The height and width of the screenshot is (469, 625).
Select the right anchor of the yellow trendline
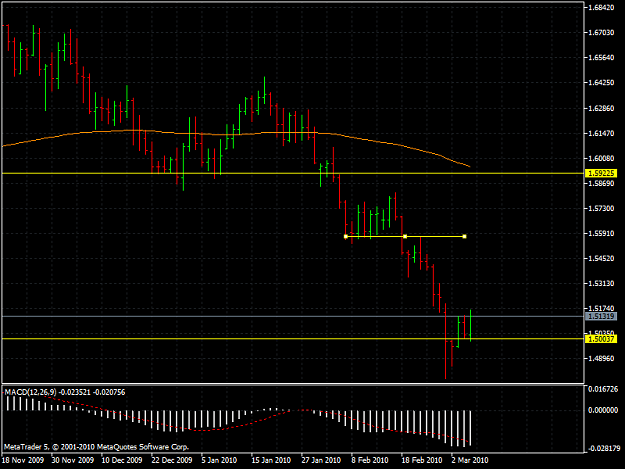(x=465, y=237)
